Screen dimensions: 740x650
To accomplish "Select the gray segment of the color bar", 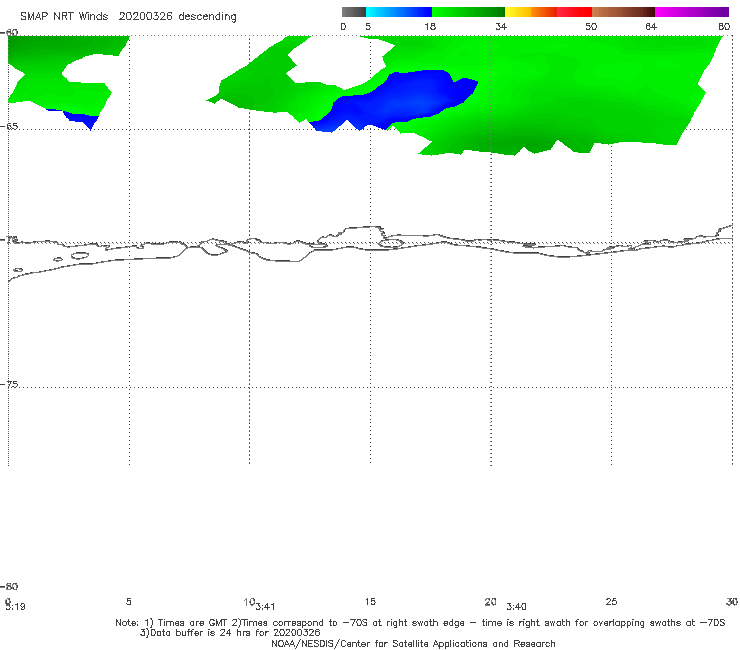I will (x=353, y=12).
